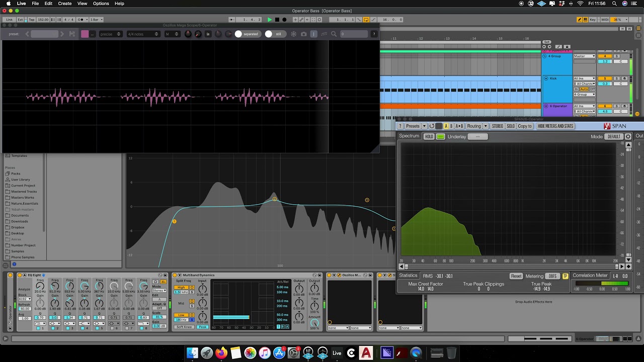Click the Link button
This screenshot has height=362, width=644.
(x=10, y=20)
